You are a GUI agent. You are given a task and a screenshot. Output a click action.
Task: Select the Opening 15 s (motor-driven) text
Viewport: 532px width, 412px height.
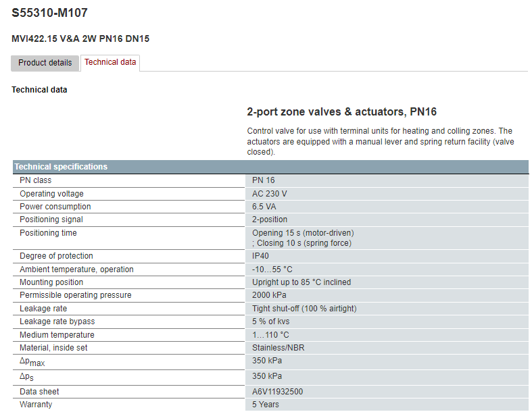pyautogui.click(x=303, y=233)
